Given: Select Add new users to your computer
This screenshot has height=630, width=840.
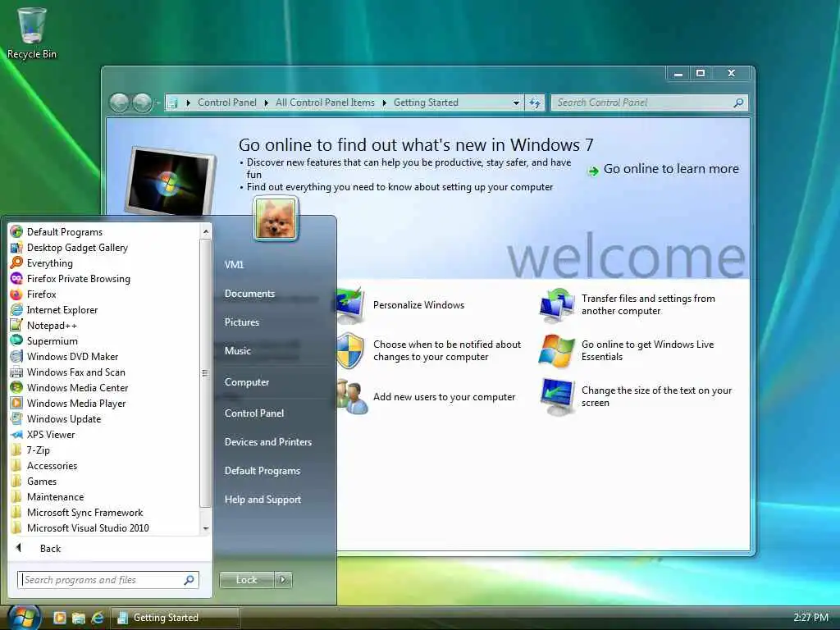Looking at the screenshot, I should click(x=444, y=397).
